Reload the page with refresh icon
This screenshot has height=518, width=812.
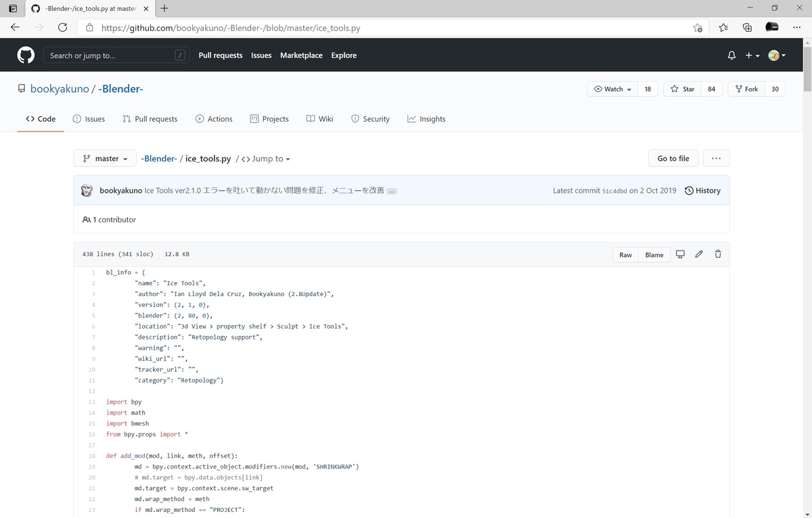pos(62,28)
